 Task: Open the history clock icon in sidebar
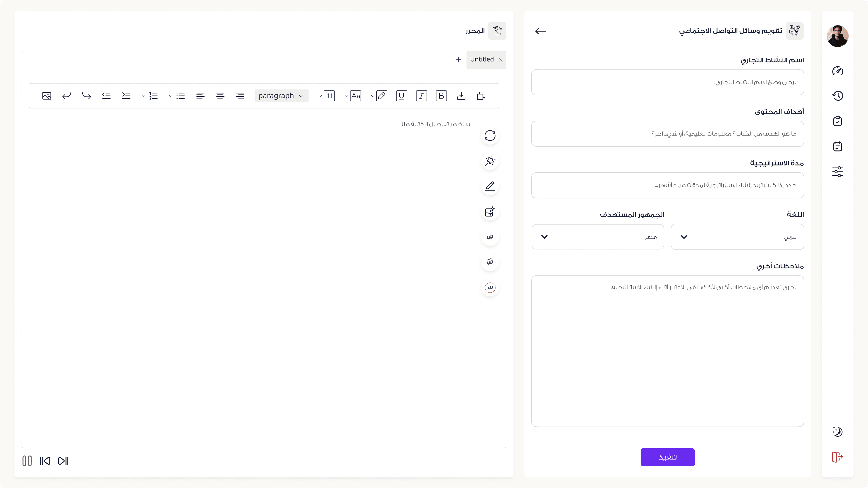(x=838, y=96)
